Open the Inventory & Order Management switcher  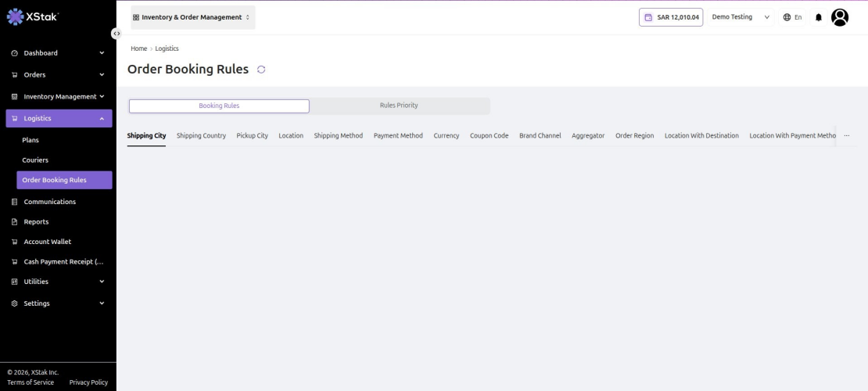(x=192, y=17)
